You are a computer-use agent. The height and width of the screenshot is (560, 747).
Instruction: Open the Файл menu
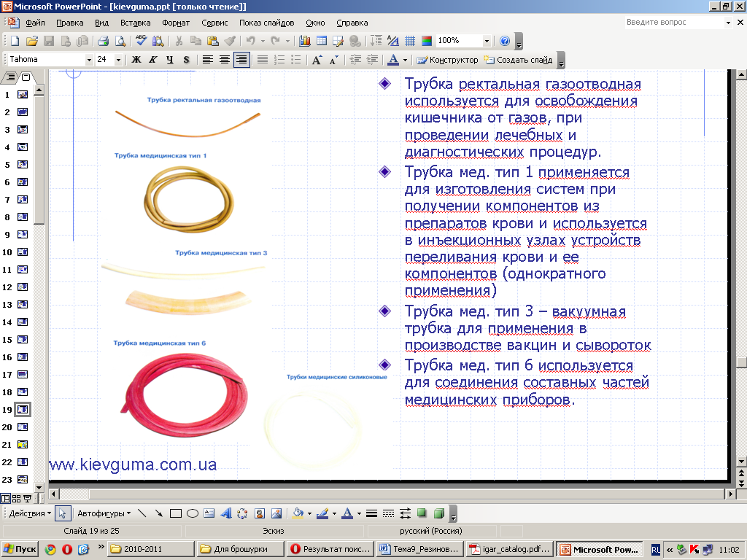click(x=35, y=23)
